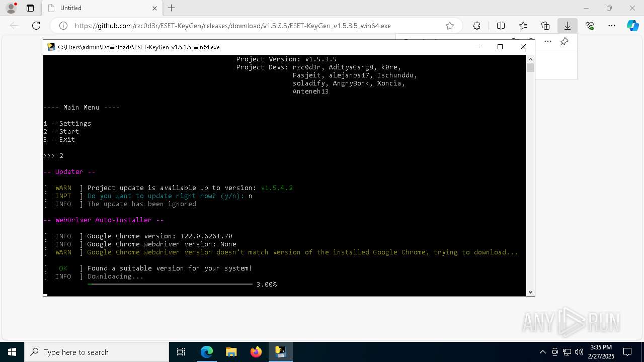Pin the Downloads panel
Screen dimensions: 644x362
pos(564,42)
